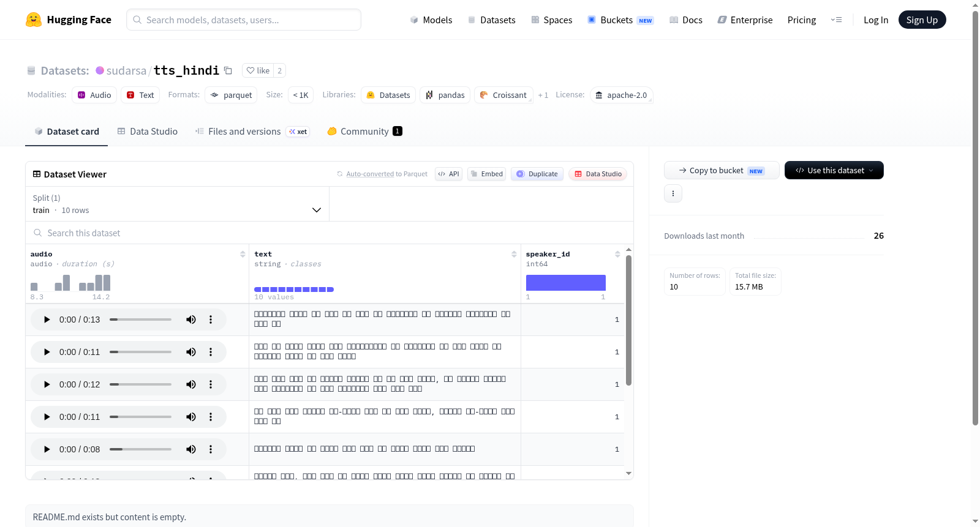Click the API button
980x527 pixels.
point(448,174)
